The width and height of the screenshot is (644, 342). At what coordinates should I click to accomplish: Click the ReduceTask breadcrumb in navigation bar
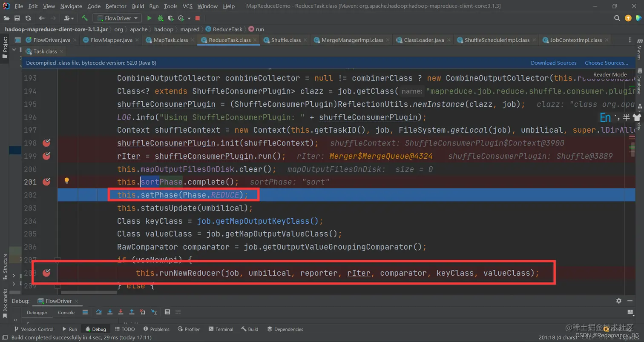pyautogui.click(x=224, y=29)
